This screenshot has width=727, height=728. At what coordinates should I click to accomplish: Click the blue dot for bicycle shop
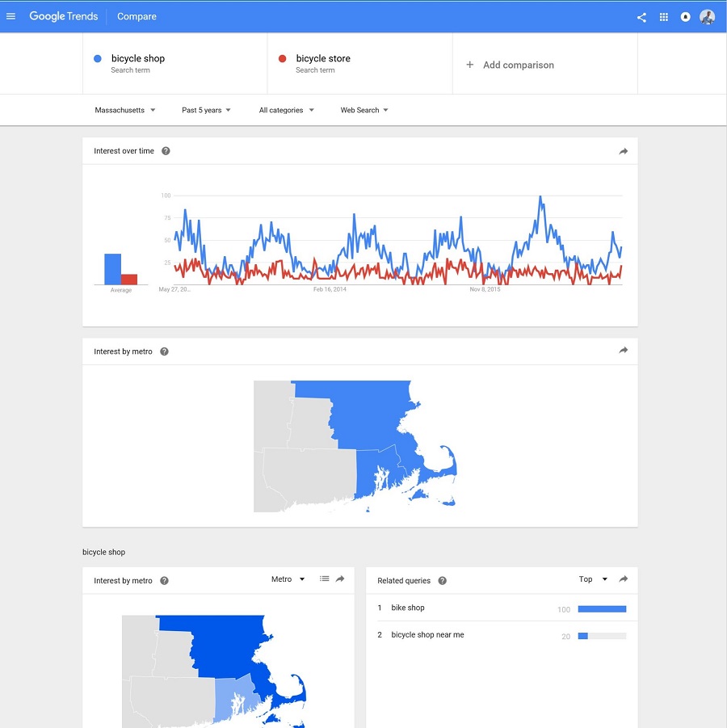98,58
